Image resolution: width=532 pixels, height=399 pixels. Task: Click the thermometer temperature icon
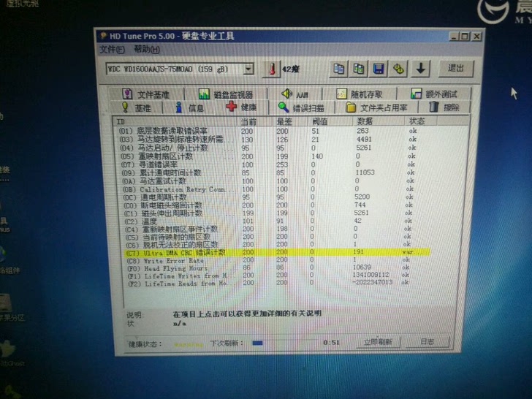(271, 69)
